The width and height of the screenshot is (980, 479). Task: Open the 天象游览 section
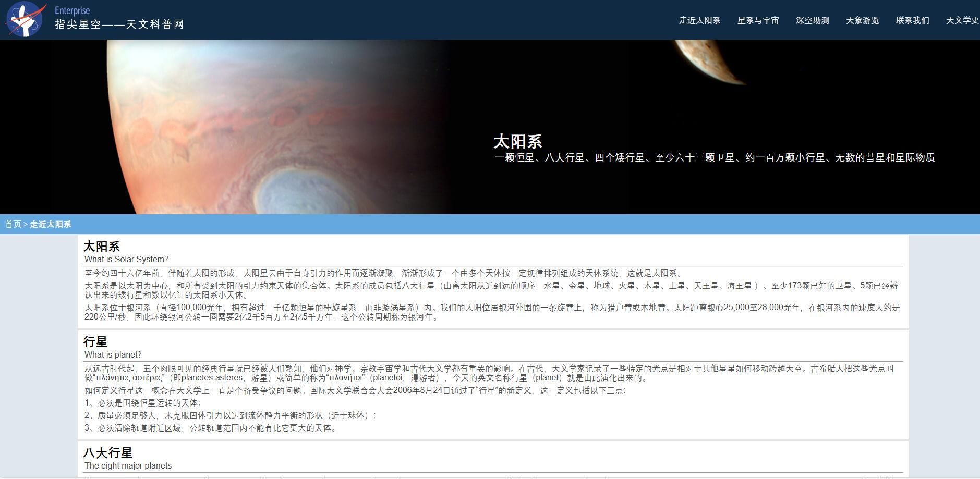pos(862,20)
